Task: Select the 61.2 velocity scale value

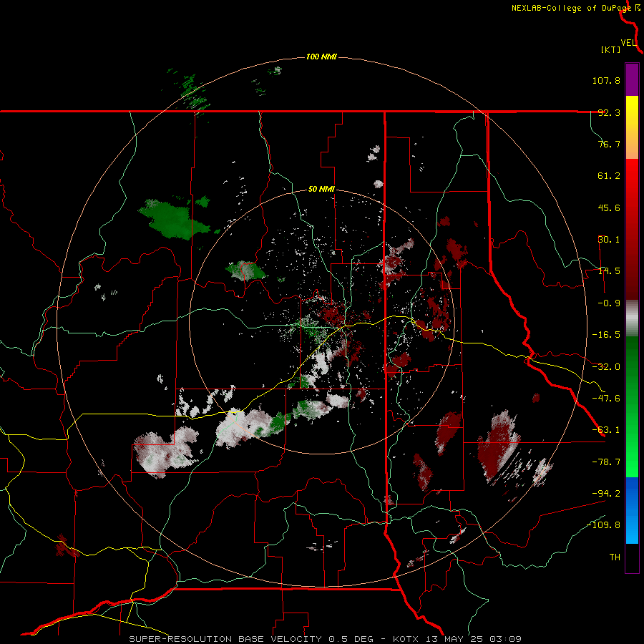Action: [609, 176]
